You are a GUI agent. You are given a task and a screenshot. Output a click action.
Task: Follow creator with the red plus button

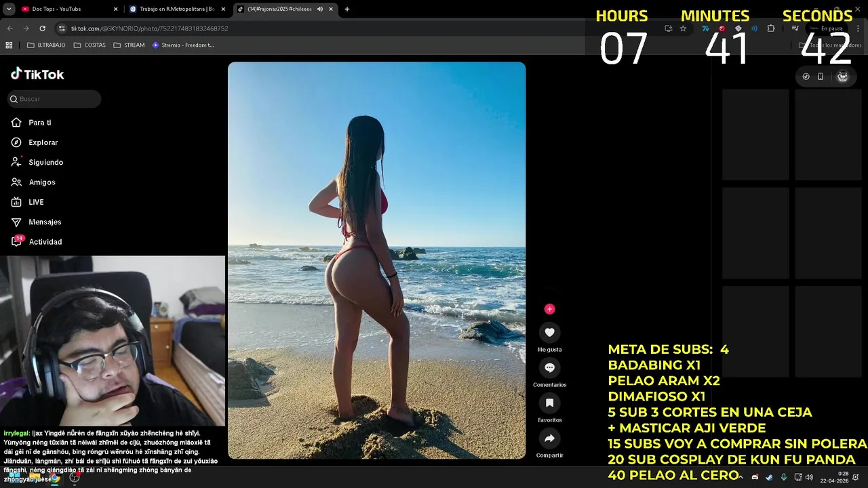coord(549,309)
